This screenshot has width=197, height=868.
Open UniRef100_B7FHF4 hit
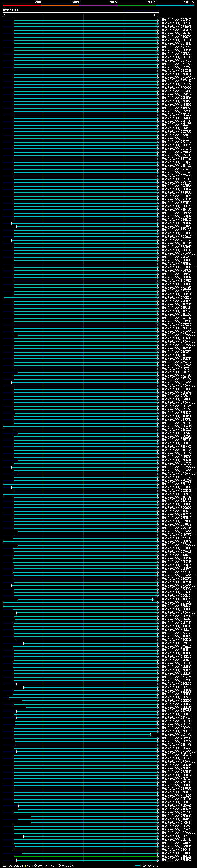[177, 74]
